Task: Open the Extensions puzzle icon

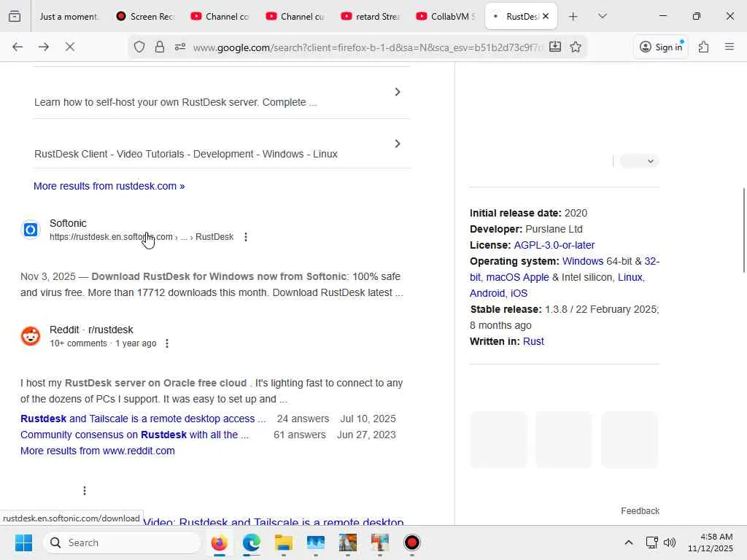Action: tap(704, 47)
